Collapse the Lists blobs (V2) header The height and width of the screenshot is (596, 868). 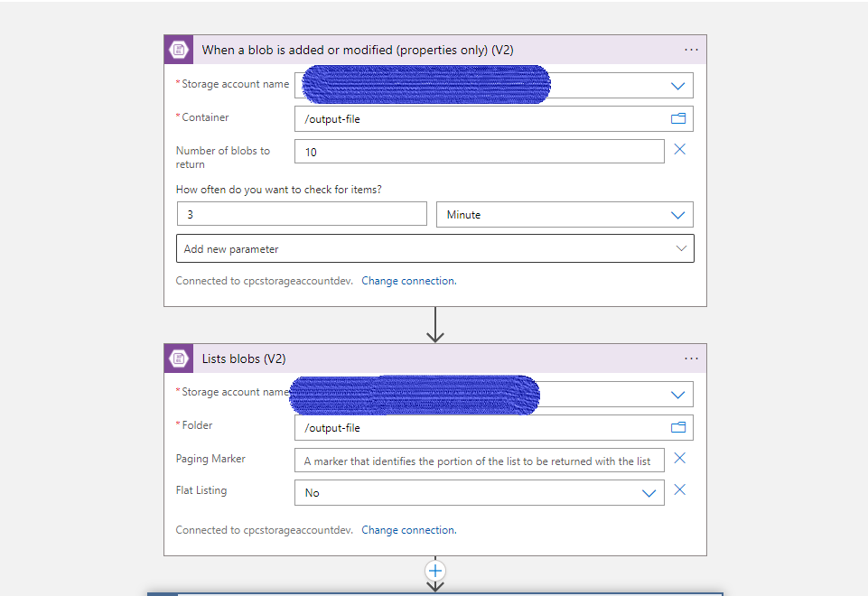(x=435, y=359)
